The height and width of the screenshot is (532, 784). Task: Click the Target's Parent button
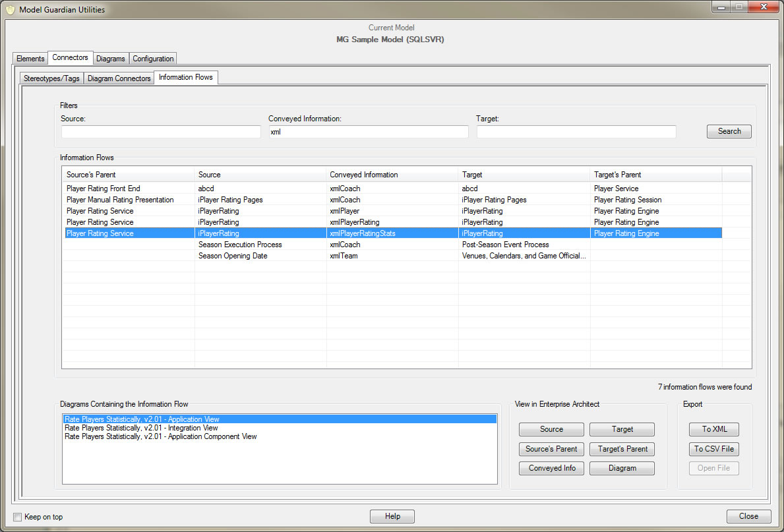(622, 449)
